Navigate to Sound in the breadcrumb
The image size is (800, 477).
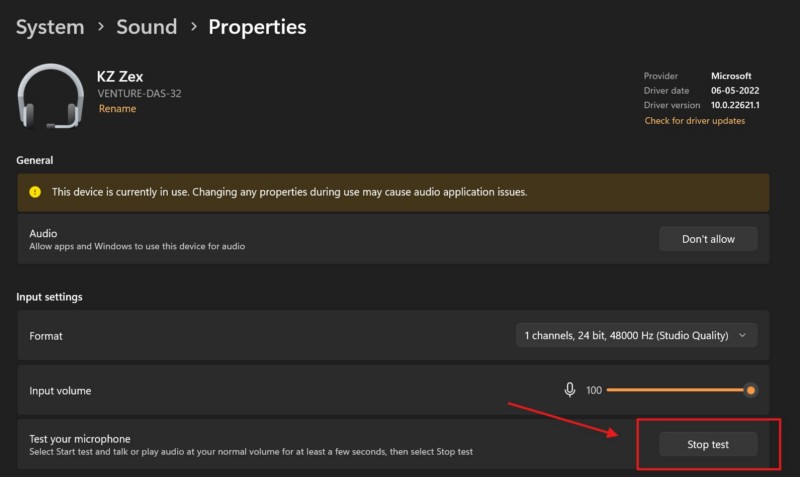coord(146,27)
